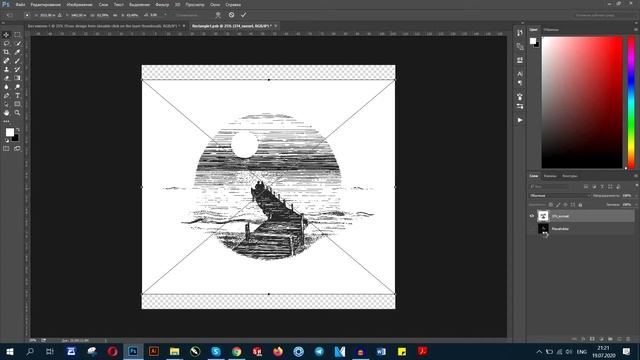The width and height of the screenshot is (640, 360).
Task: Open the Actions play panel icon
Action: pos(520,120)
